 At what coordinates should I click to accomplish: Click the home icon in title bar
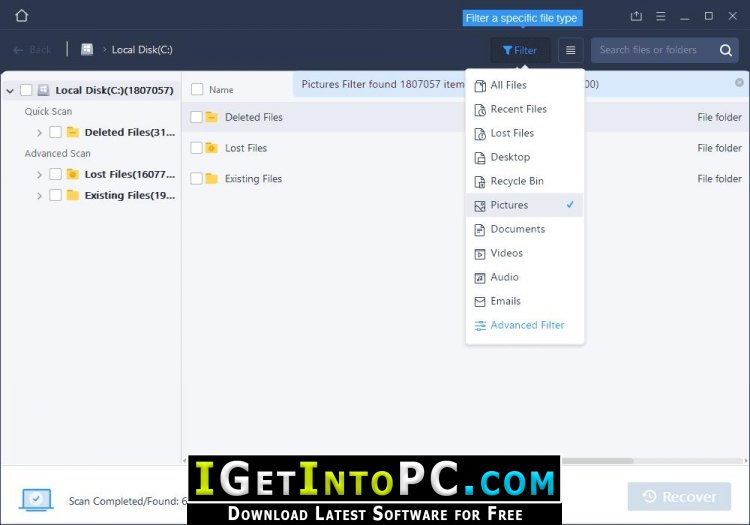[22, 16]
